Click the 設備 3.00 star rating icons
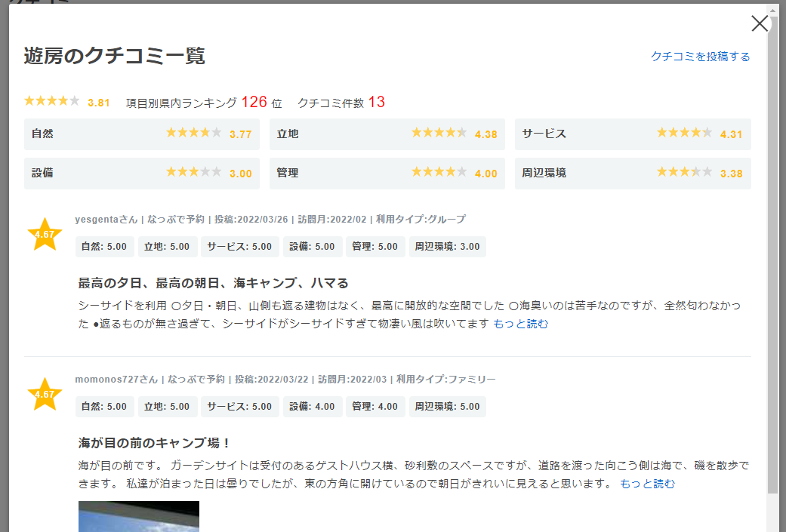 (x=194, y=172)
